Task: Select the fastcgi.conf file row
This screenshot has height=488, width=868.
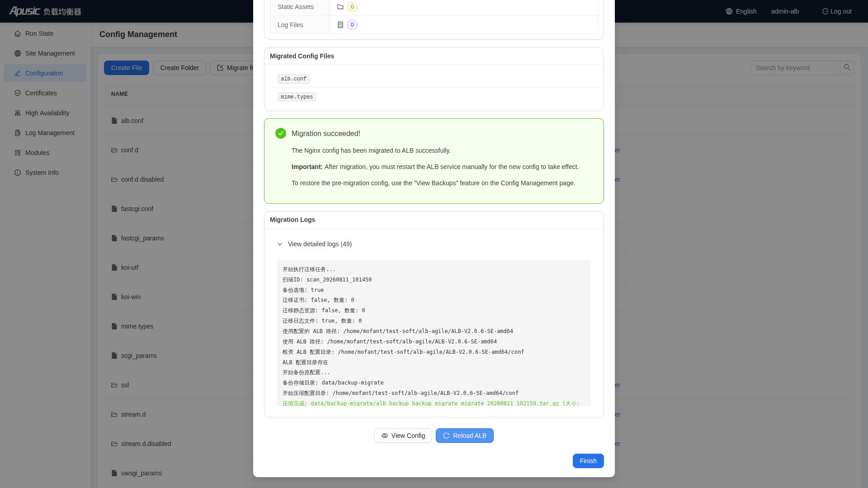Action: [179, 209]
